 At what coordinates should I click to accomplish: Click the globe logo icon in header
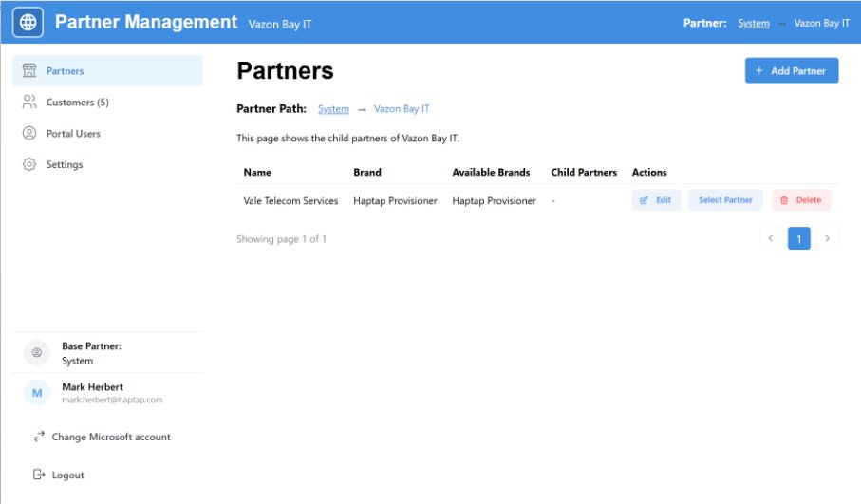[x=28, y=22]
